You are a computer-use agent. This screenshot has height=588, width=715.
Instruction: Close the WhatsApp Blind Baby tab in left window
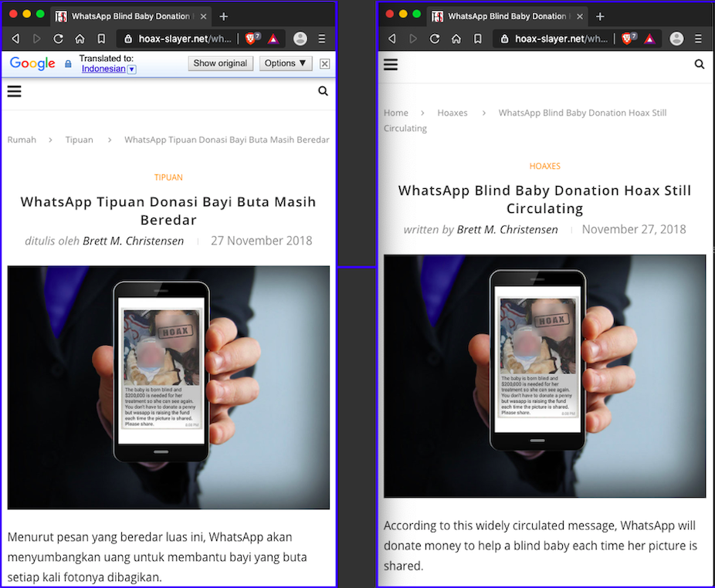pyautogui.click(x=203, y=16)
